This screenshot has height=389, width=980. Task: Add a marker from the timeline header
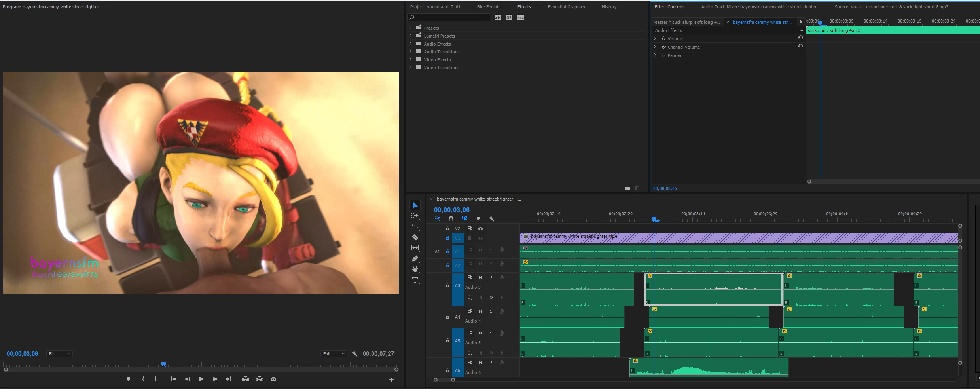[x=478, y=218]
